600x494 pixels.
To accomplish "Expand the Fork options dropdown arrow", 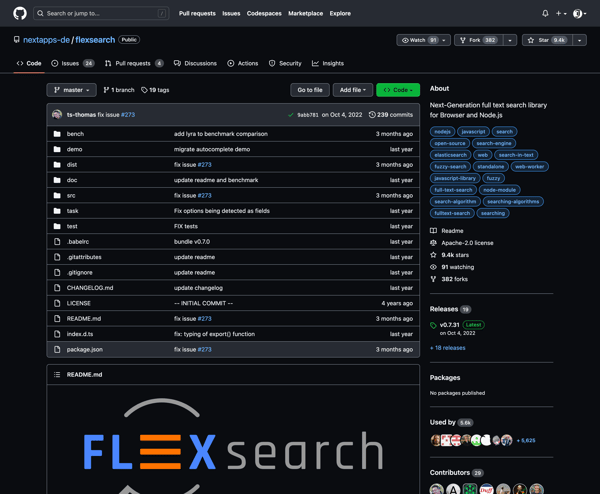I will click(510, 40).
